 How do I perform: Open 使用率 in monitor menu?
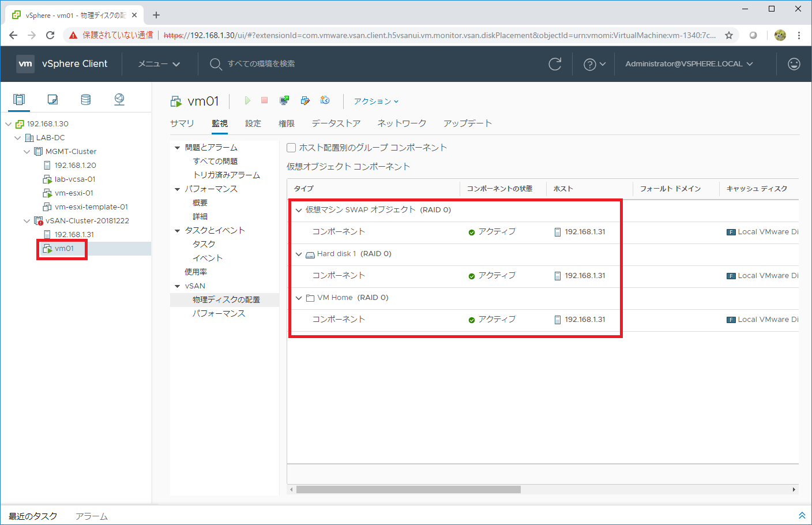[x=196, y=272]
